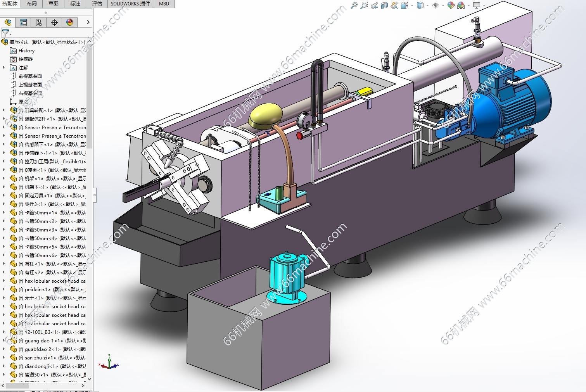This screenshot has width=586, height=392.
Task: Click tree vertical scrollbar down arrow
Action: pos(90,379)
